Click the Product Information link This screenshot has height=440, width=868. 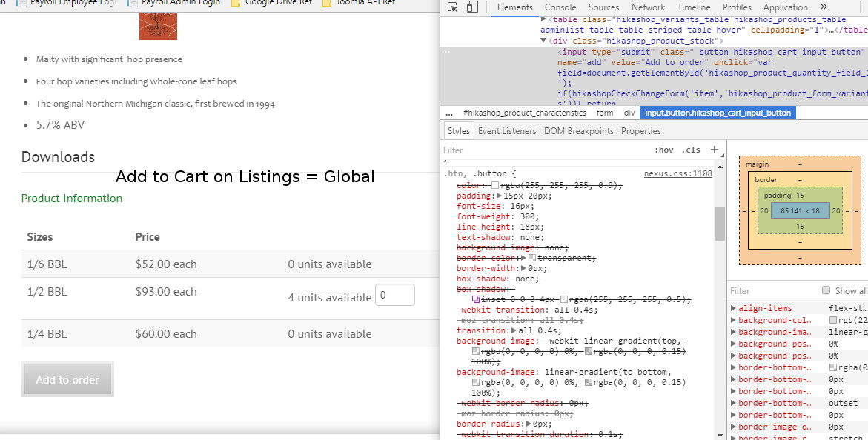72,199
